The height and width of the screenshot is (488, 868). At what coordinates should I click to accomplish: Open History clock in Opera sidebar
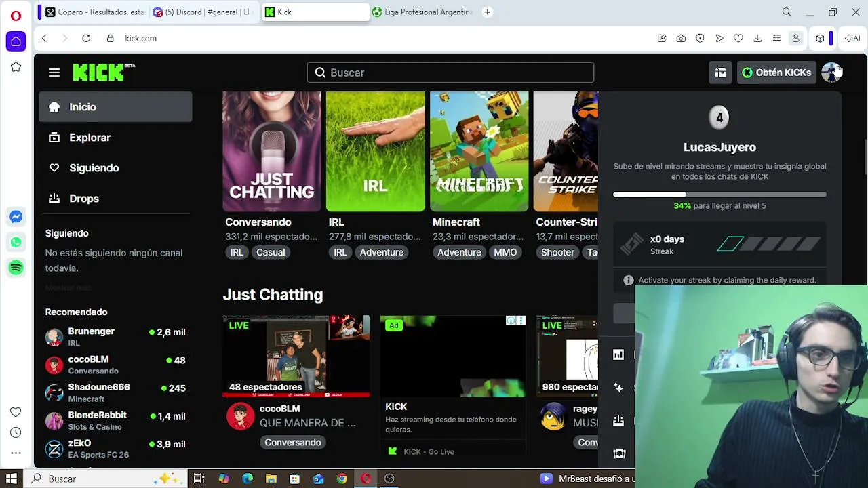[16, 432]
